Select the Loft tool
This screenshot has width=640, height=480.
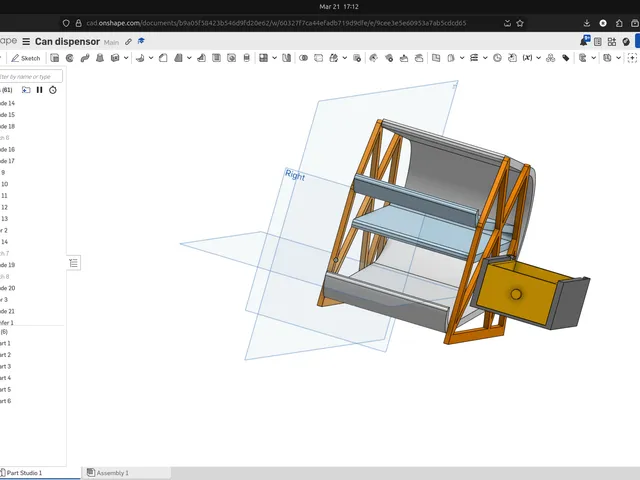(x=100, y=58)
